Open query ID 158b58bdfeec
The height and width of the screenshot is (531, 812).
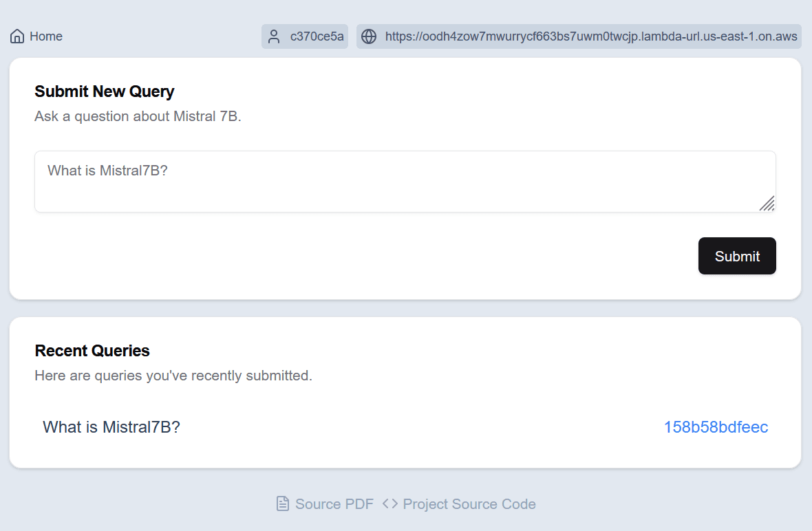click(x=716, y=427)
